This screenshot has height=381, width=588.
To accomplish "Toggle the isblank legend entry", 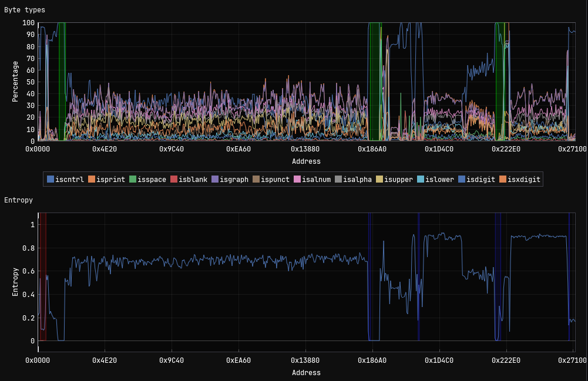I will pos(189,180).
